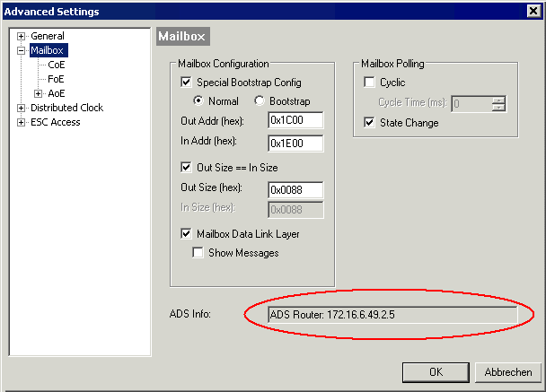
Task: Select ESC Access tree item
Action: coord(56,122)
